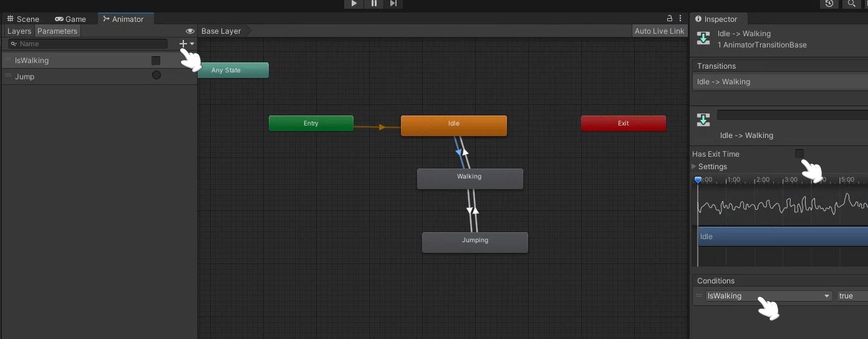Select the Any State node
Image resolution: width=868 pixels, height=339 pixels.
[232, 70]
